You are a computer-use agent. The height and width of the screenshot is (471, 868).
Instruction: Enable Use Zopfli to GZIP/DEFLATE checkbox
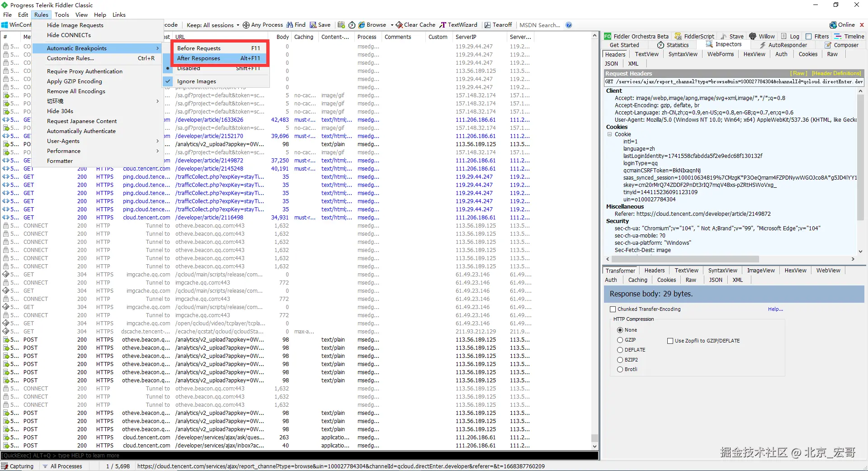pyautogui.click(x=670, y=341)
